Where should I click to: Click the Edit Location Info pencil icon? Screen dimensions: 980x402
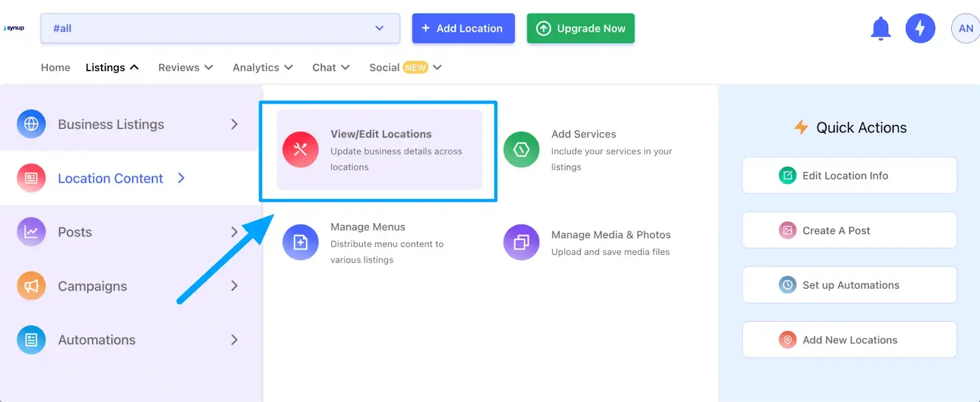788,176
